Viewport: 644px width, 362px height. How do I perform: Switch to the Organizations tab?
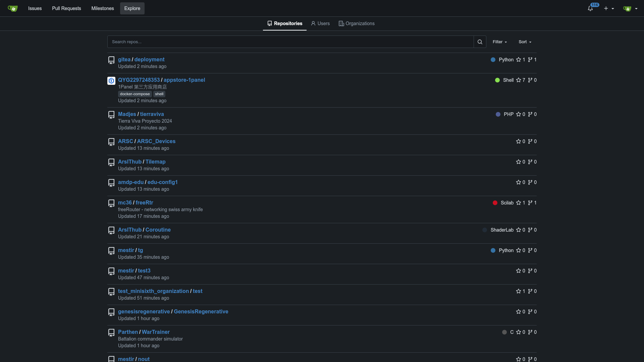[357, 23]
